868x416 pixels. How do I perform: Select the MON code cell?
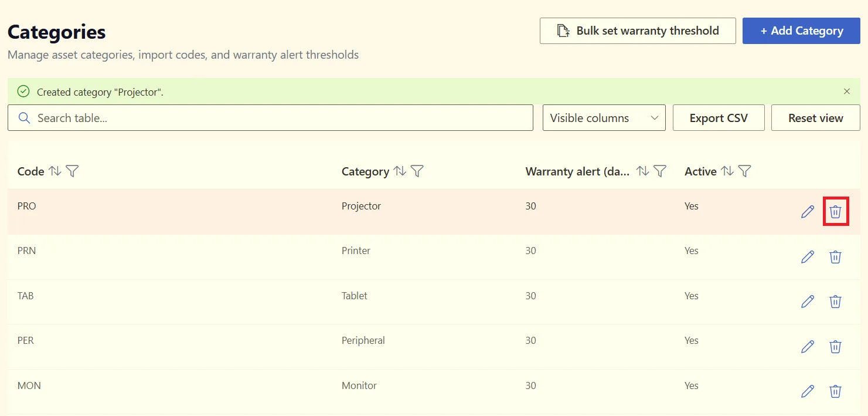(29, 385)
